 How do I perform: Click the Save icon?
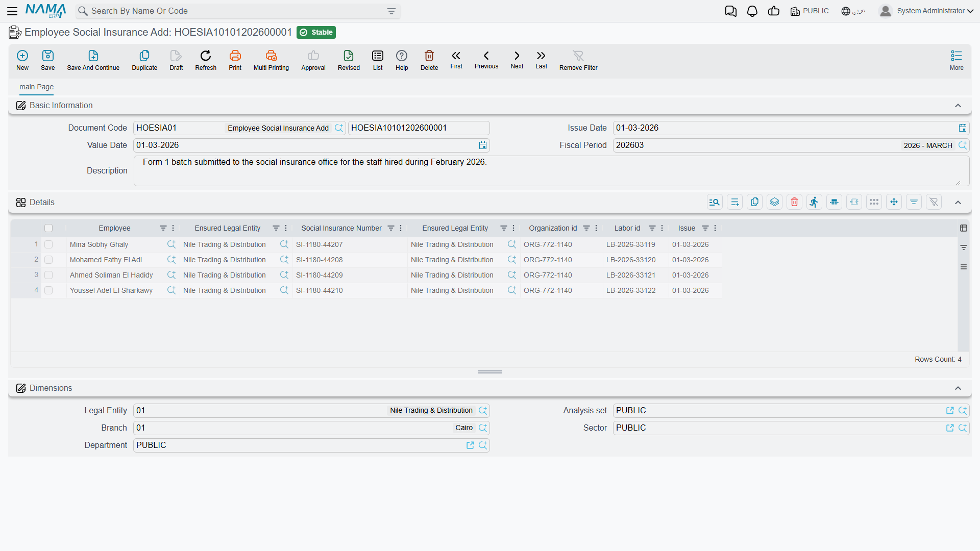pos(48,60)
